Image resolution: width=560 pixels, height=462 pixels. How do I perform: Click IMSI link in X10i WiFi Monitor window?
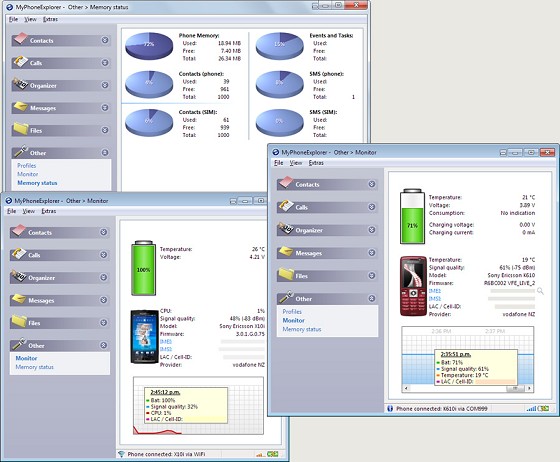pyautogui.click(x=166, y=349)
